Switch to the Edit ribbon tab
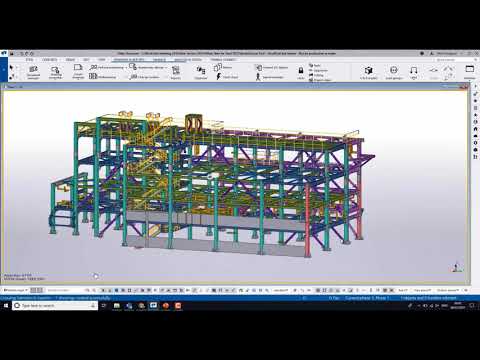This screenshot has height=360, width=480. (86, 59)
